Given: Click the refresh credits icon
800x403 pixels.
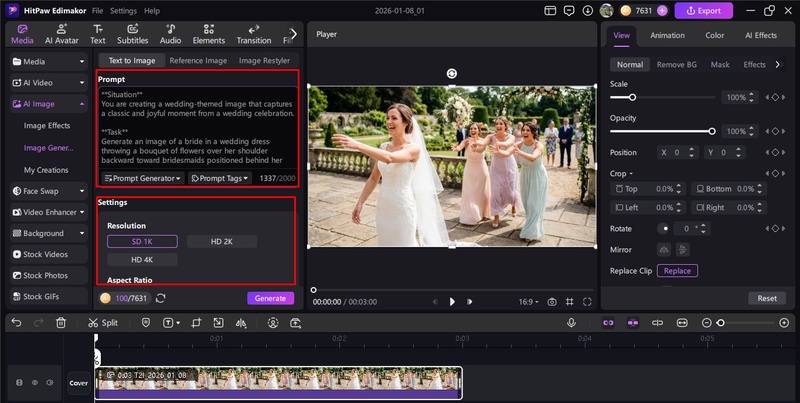Looking at the screenshot, I should (161, 298).
